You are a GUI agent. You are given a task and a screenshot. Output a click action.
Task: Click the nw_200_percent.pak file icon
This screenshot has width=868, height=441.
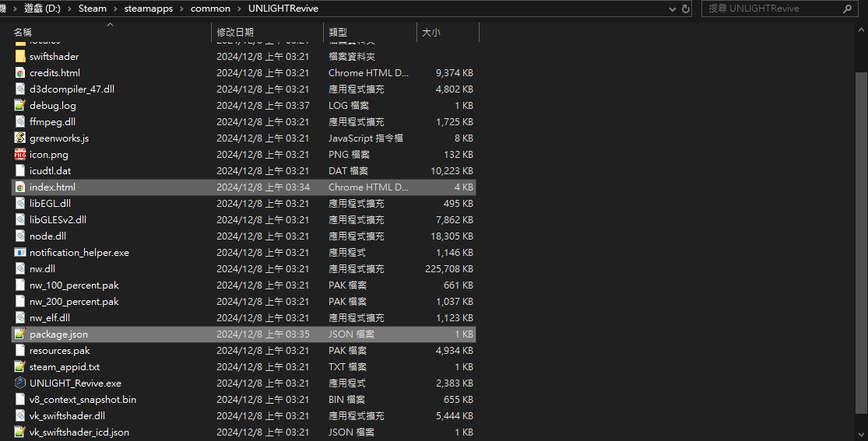20,302
